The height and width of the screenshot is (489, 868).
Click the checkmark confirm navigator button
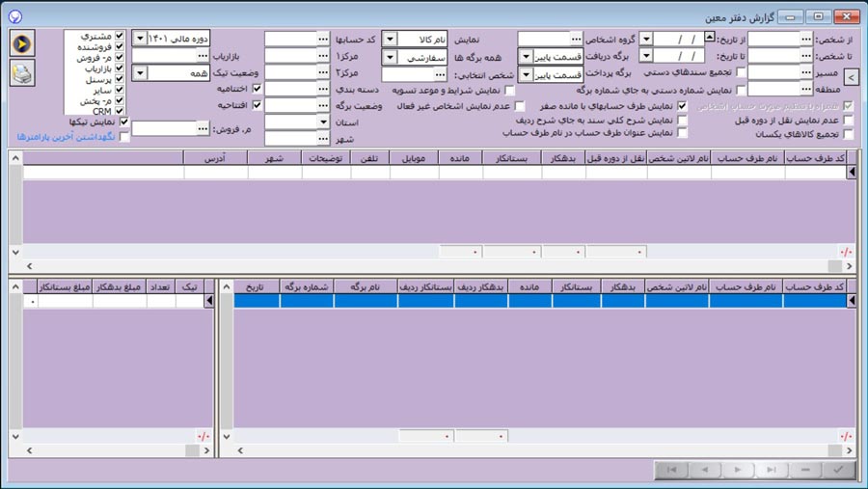(837, 470)
